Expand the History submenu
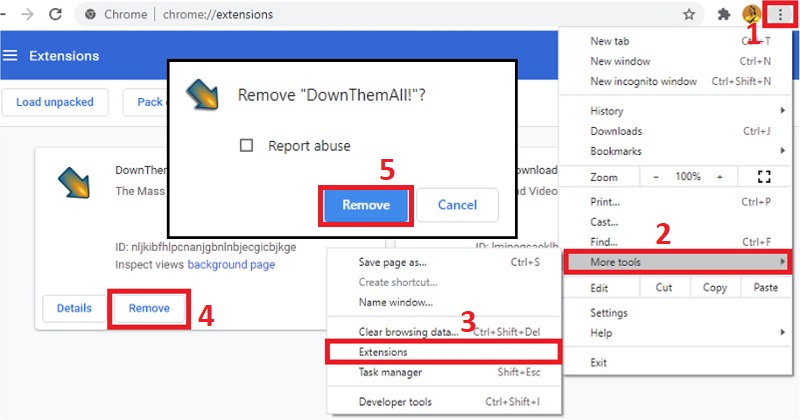800x420 pixels. coord(677,111)
